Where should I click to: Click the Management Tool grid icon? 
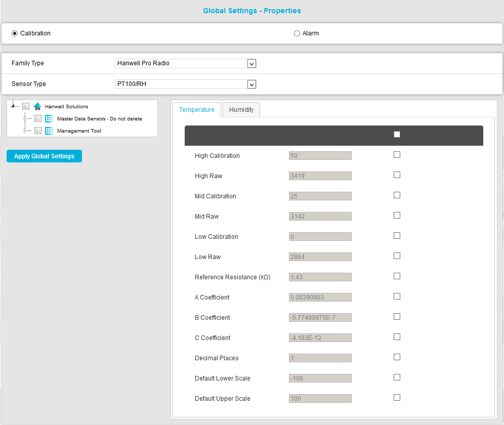point(49,131)
